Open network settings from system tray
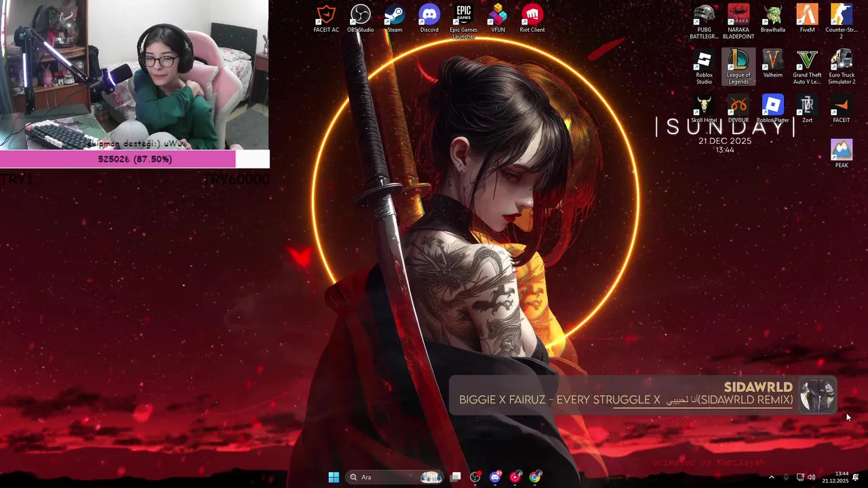 [800, 477]
